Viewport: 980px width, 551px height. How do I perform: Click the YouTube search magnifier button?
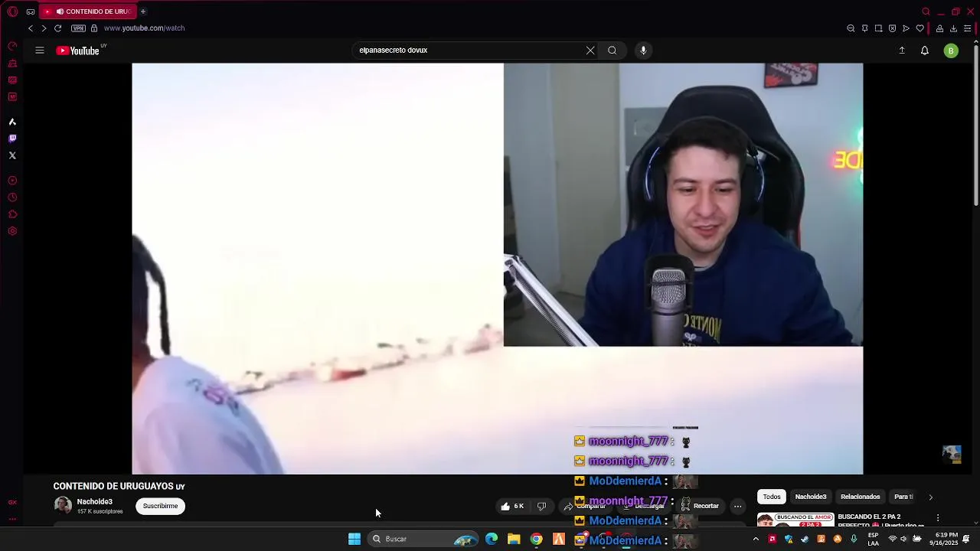pyautogui.click(x=612, y=51)
